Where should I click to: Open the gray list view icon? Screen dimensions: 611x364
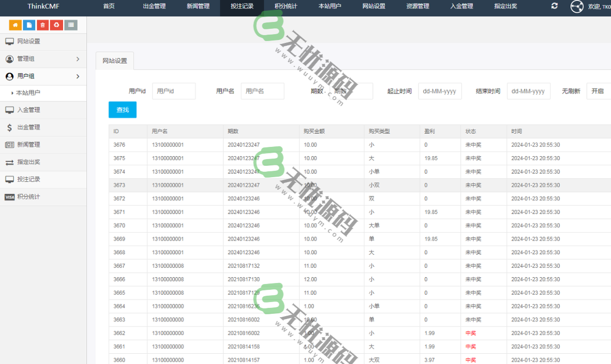coord(71,24)
